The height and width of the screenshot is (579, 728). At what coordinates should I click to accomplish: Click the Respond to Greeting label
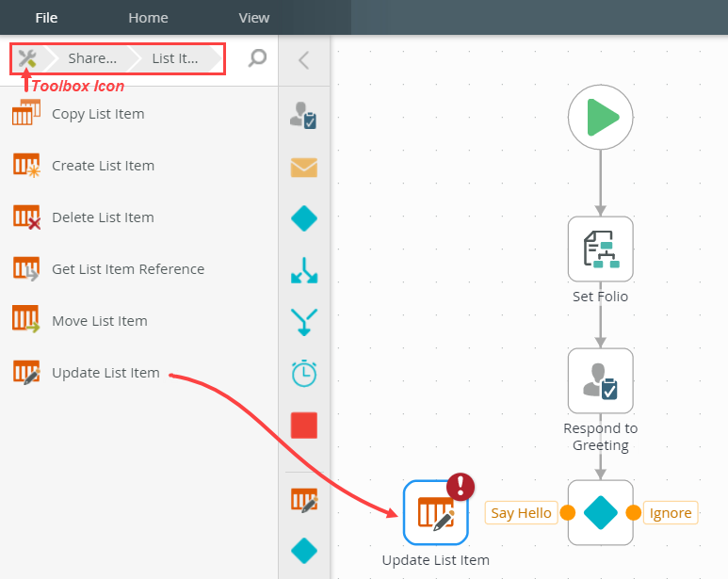(x=600, y=437)
